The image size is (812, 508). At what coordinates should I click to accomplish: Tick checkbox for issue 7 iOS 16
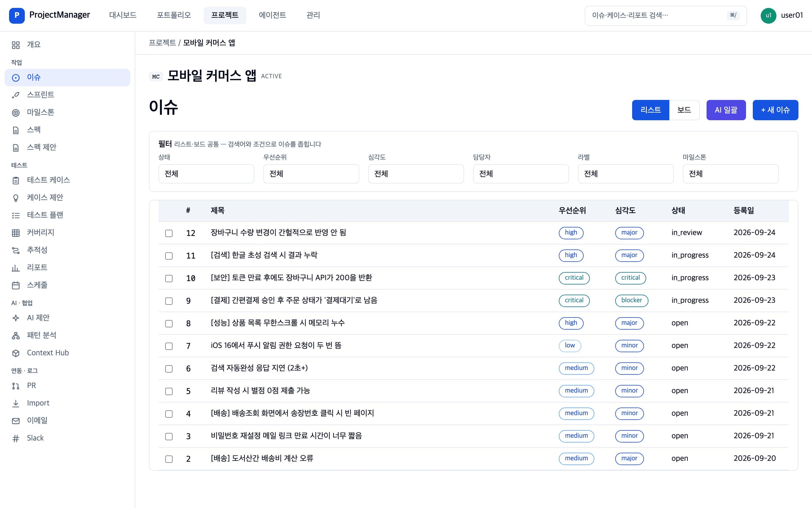pyautogui.click(x=169, y=346)
